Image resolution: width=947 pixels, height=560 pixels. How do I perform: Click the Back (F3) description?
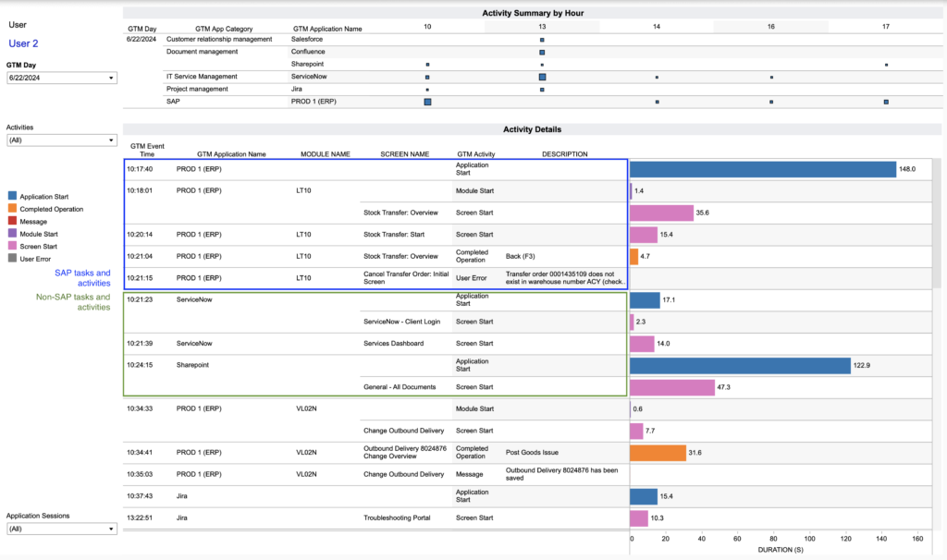point(520,257)
